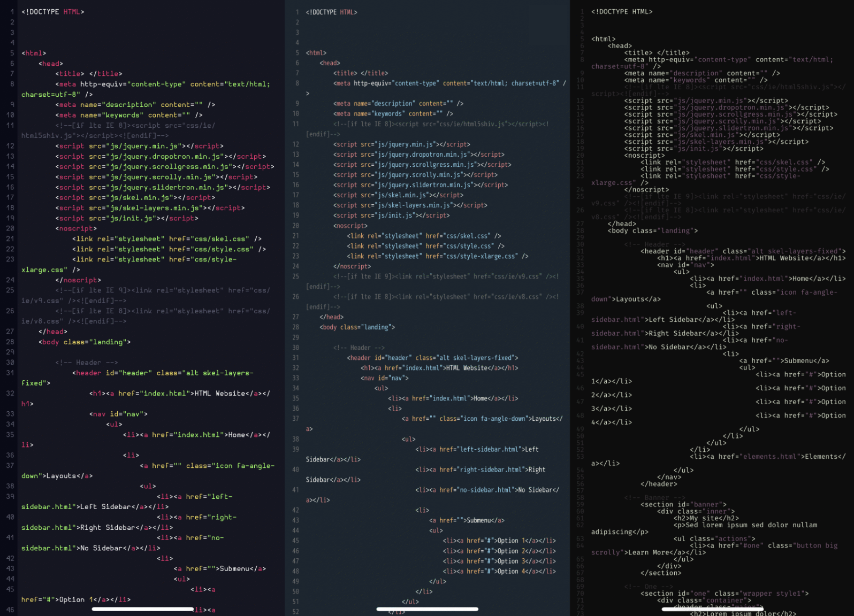Click Option 1 line in middle editor
Viewport: 854px width, 616px height.
pos(499,541)
